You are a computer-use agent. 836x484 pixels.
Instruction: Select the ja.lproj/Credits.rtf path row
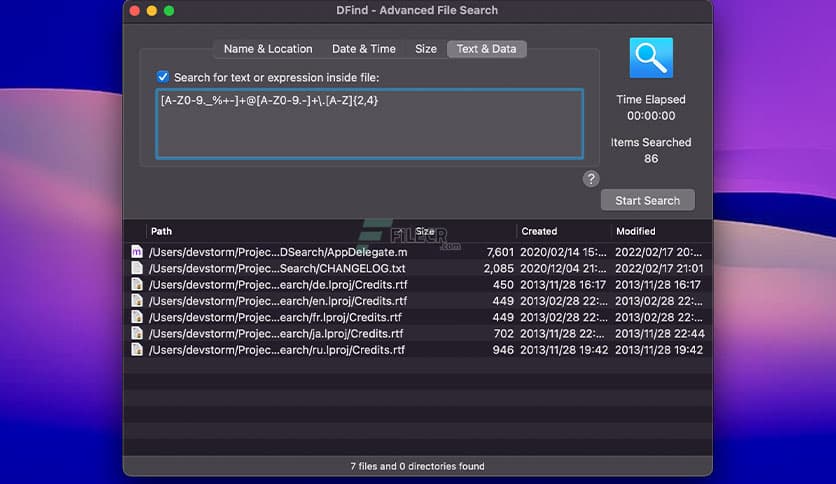[x=276, y=333]
